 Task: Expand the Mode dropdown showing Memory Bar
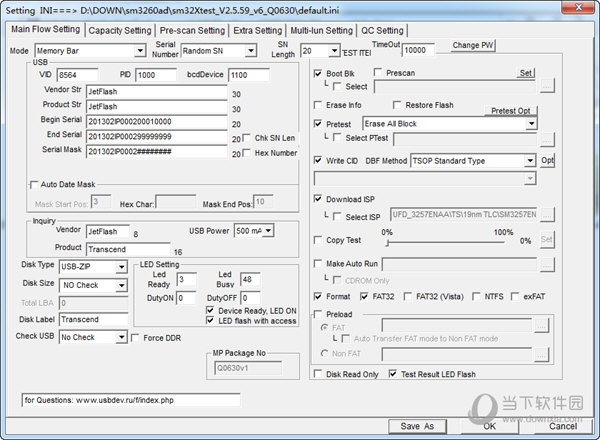tap(140, 51)
